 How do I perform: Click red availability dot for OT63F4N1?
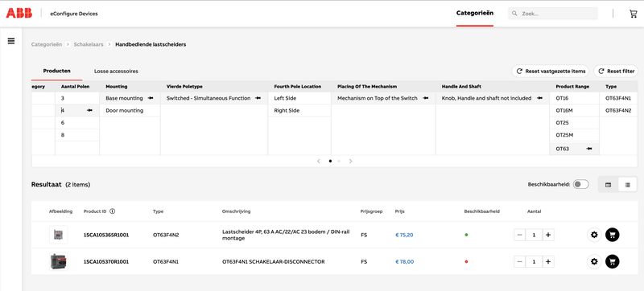[466, 261]
